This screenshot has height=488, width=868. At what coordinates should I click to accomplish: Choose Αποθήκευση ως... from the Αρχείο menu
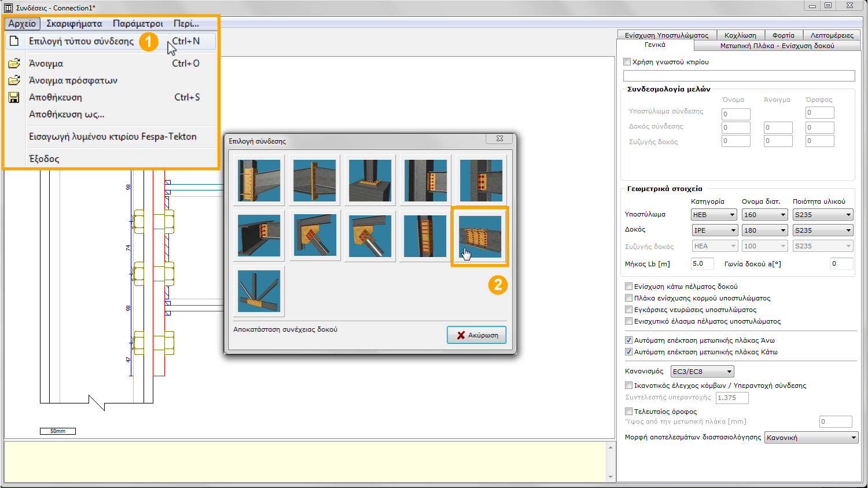pos(67,114)
